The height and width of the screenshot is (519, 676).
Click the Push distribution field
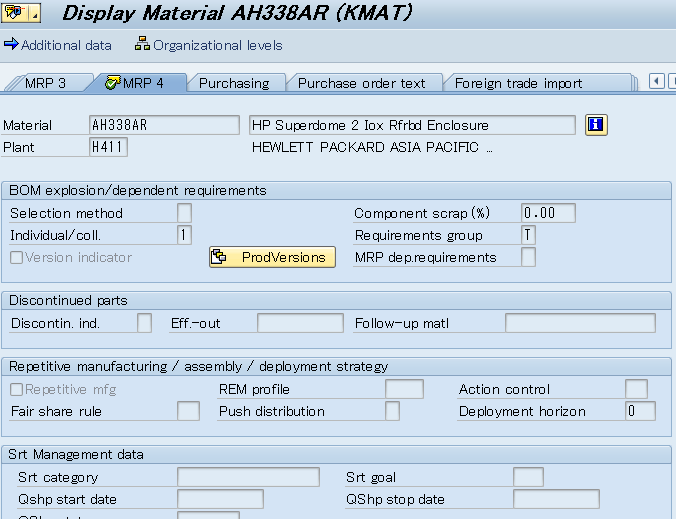392,411
